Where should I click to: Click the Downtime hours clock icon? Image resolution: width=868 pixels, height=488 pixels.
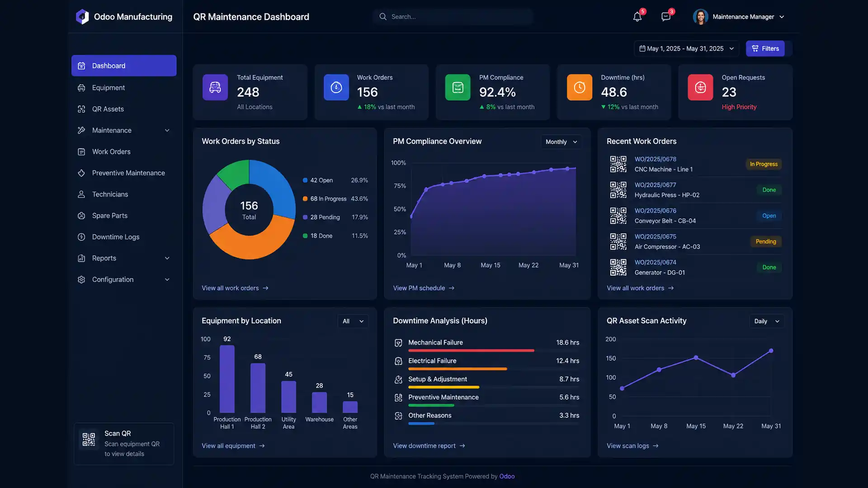(x=580, y=87)
